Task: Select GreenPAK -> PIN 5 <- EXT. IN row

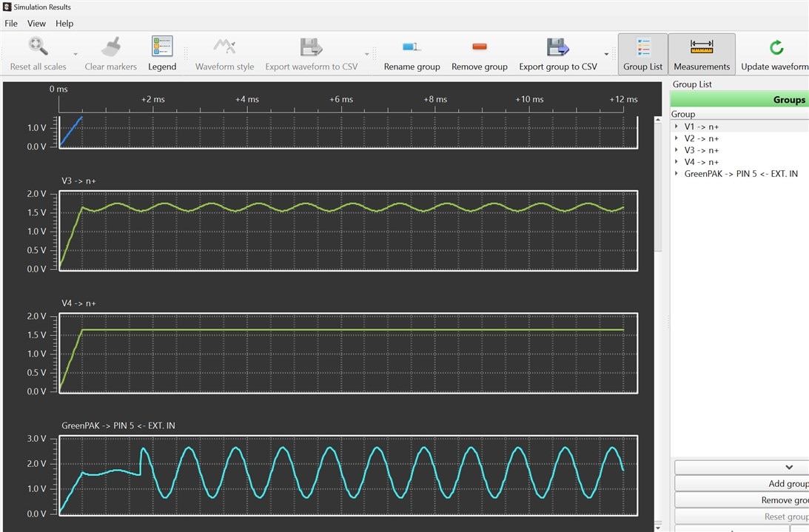Action: tap(741, 174)
